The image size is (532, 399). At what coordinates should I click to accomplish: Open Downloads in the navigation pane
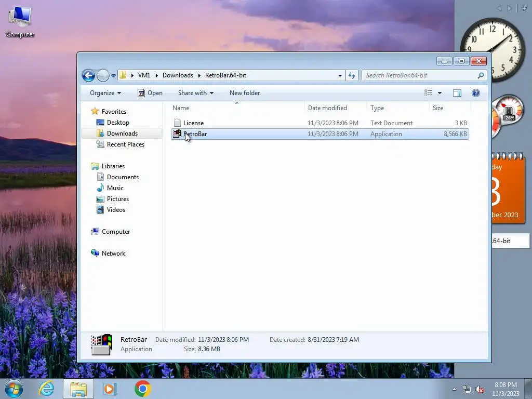pos(122,134)
